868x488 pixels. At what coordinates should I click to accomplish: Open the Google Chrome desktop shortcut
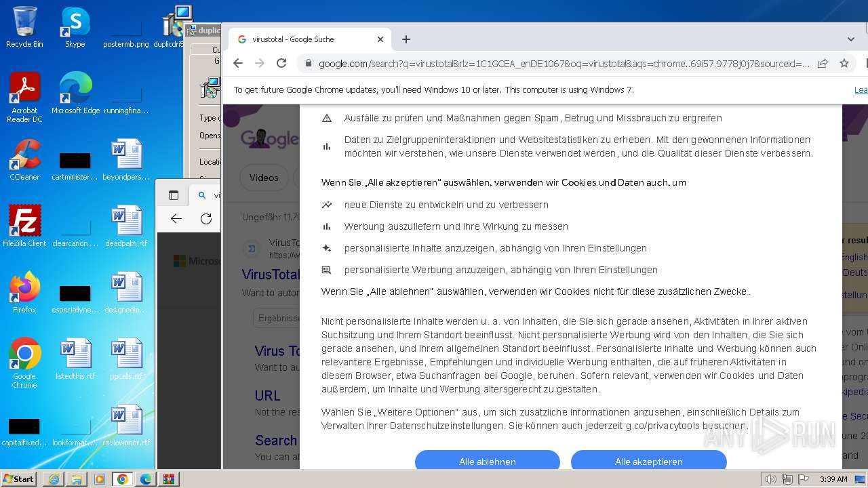24,363
